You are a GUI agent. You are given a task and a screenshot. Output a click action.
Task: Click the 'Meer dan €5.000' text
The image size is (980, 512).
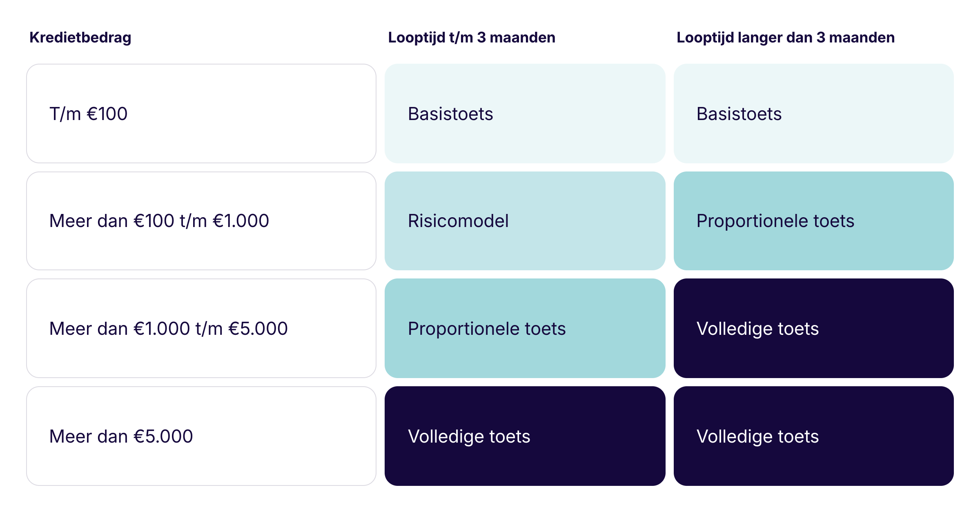tap(121, 436)
